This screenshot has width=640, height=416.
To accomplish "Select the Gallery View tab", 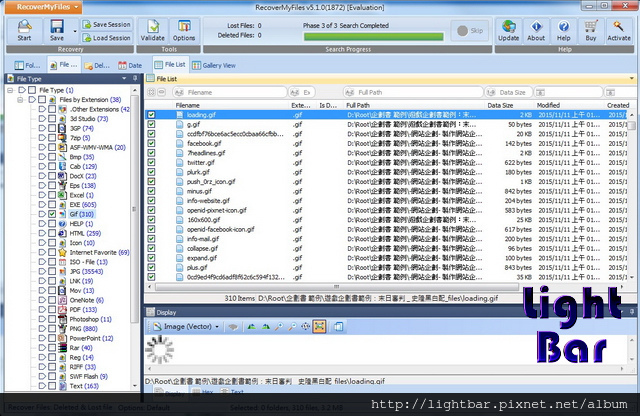I will coord(214,65).
